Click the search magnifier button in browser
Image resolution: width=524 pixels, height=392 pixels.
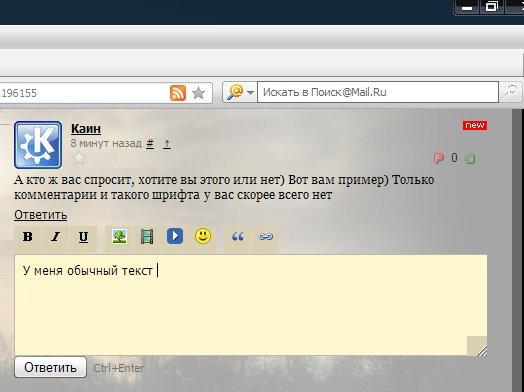510,92
